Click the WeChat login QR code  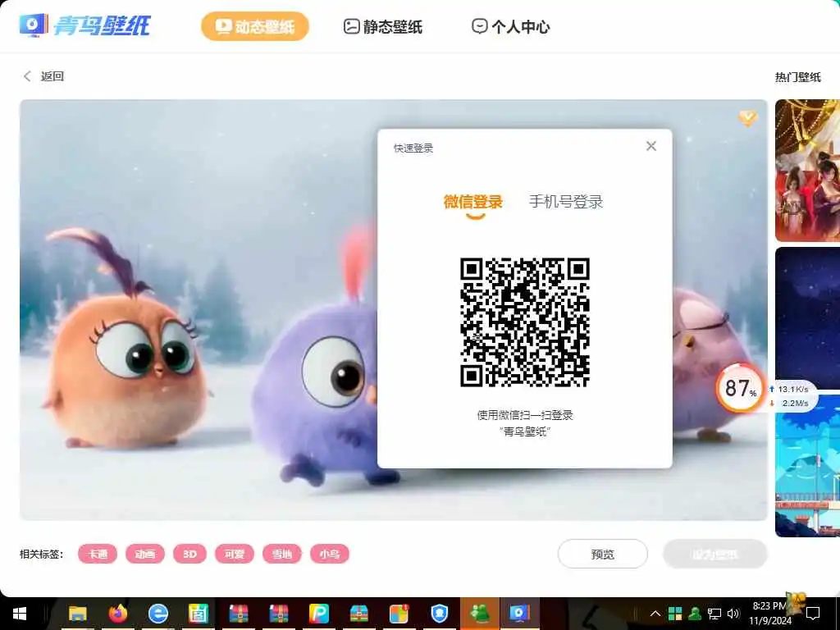point(525,322)
